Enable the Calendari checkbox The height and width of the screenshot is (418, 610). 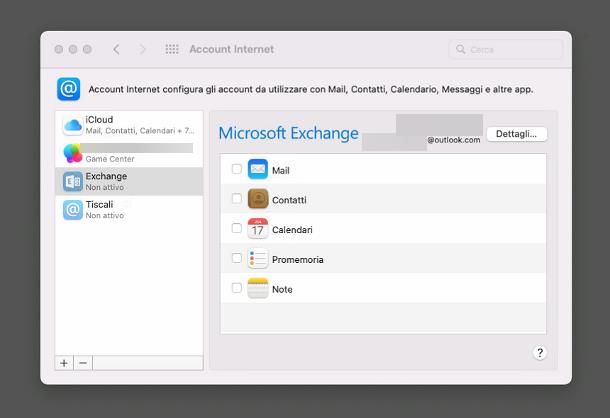click(237, 228)
